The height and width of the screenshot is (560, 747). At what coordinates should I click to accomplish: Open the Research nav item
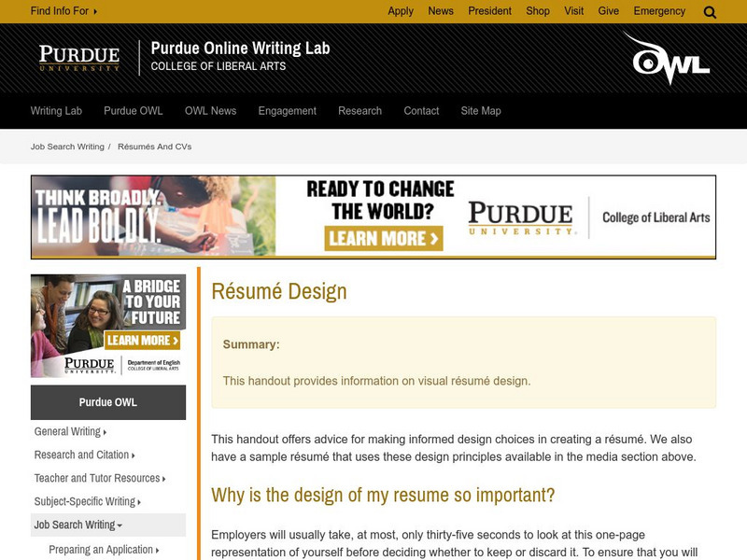[x=359, y=110]
